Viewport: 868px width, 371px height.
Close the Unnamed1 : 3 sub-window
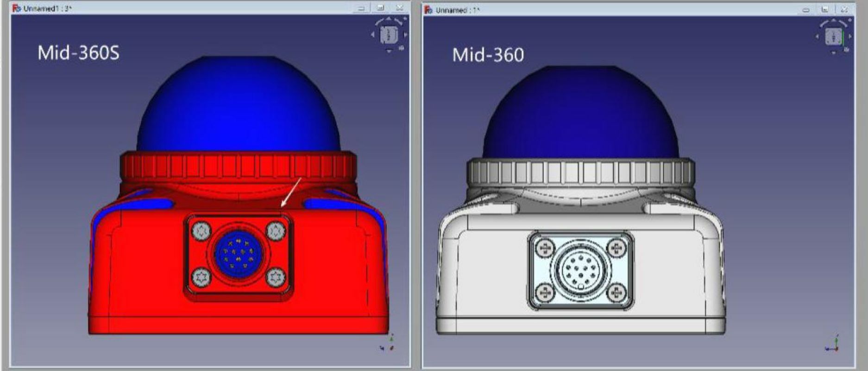point(399,8)
